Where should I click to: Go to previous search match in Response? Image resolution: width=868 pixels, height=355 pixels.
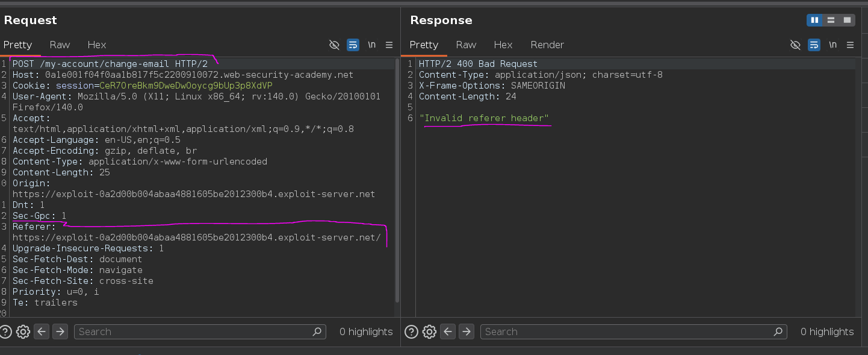tap(448, 331)
